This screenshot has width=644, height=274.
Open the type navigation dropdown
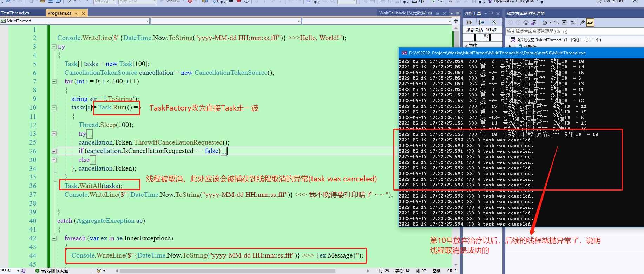[x=226, y=21]
